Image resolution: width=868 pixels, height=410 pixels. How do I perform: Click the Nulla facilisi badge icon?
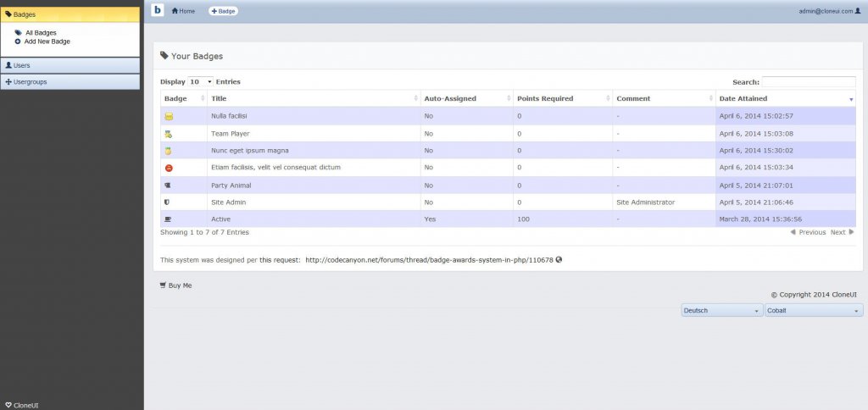click(x=169, y=116)
